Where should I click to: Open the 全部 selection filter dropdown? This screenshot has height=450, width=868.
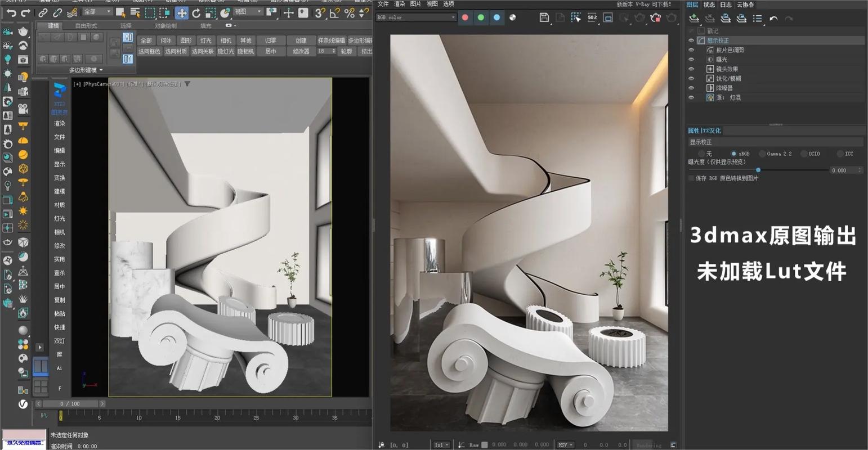97,12
